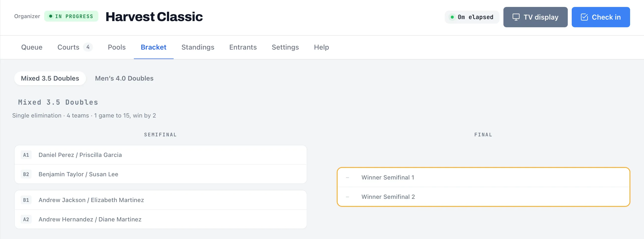
Task: Click the Single elimination format description
Action: [x=84, y=116]
